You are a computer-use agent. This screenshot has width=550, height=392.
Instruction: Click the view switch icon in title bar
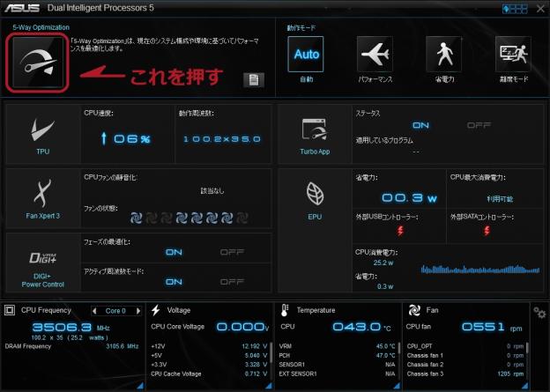515,9
